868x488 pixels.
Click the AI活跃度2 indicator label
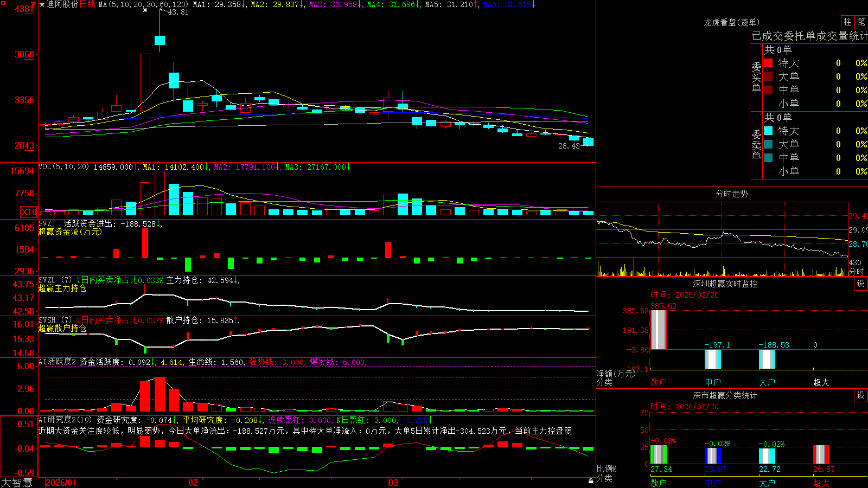click(x=57, y=362)
